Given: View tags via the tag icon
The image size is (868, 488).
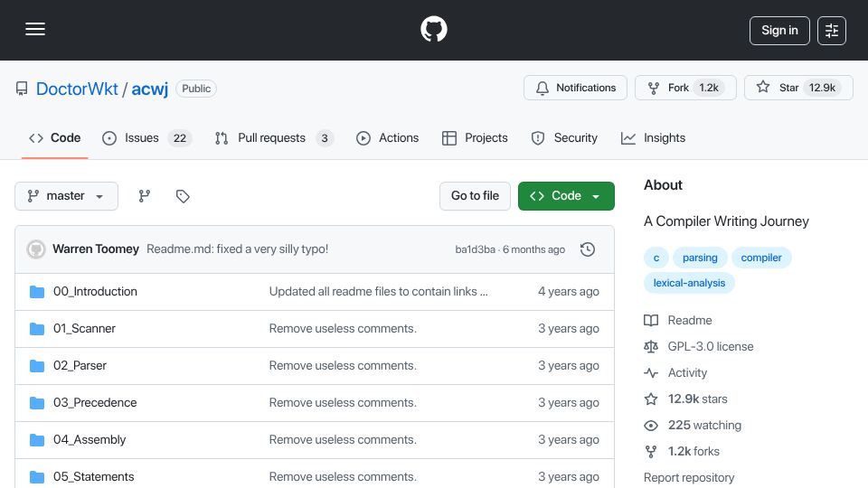Looking at the screenshot, I should coord(183,196).
